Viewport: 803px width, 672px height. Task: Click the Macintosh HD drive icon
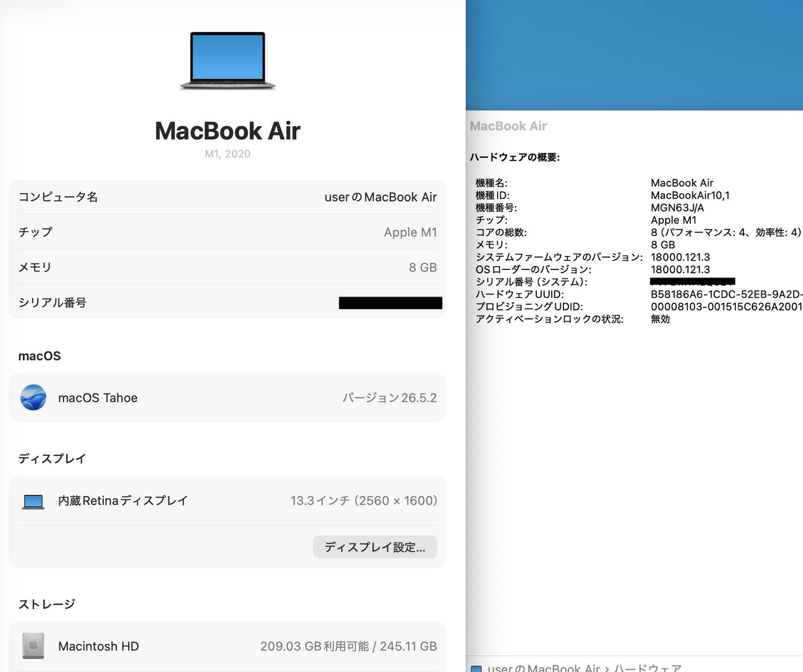tap(33, 646)
